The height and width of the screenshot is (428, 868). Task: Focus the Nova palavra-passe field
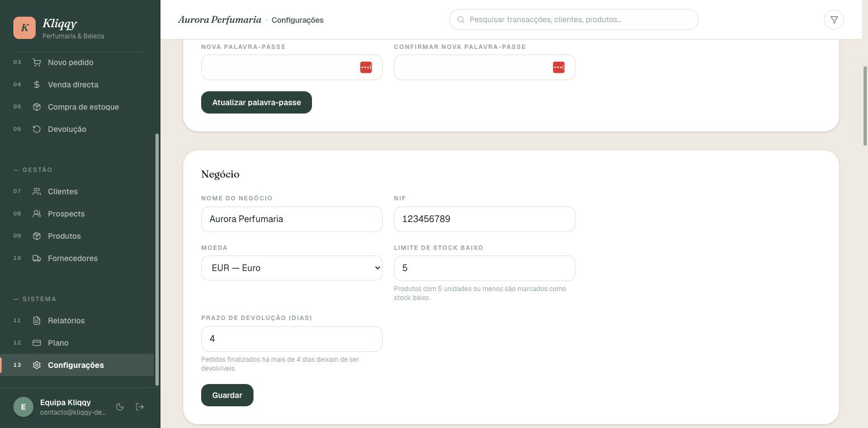[x=292, y=67]
